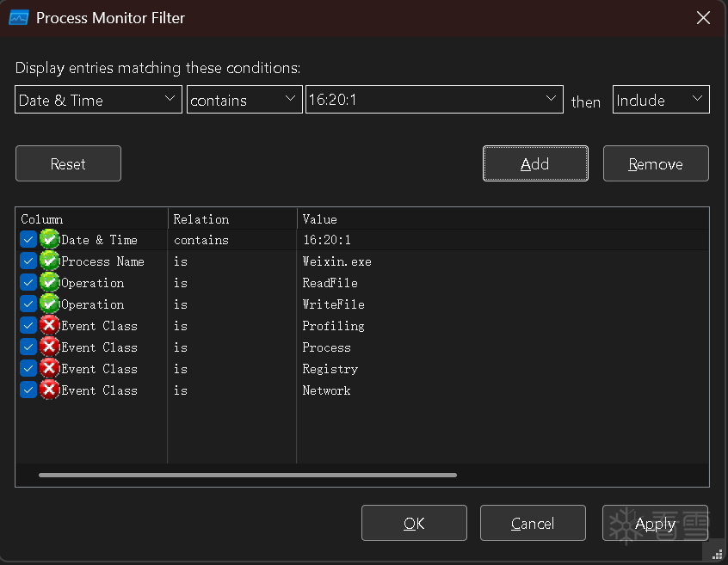The height and width of the screenshot is (565, 728).
Task: Click green include icon on Weixin.exe row
Action: point(49,261)
